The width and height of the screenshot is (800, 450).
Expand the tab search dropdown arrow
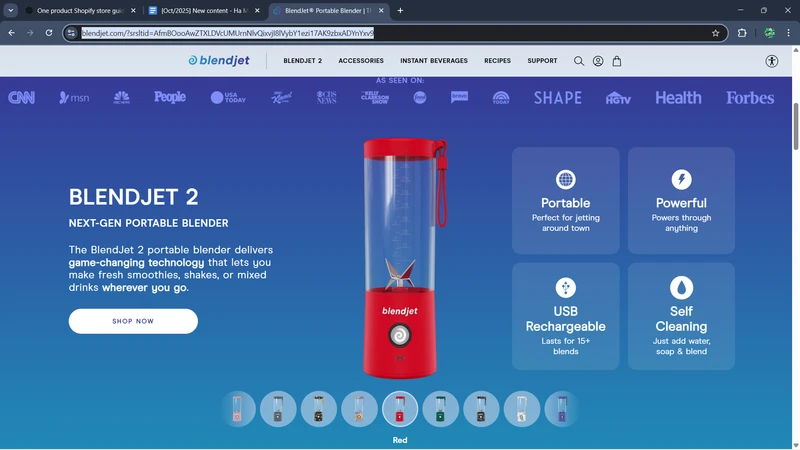pyautogui.click(x=11, y=10)
